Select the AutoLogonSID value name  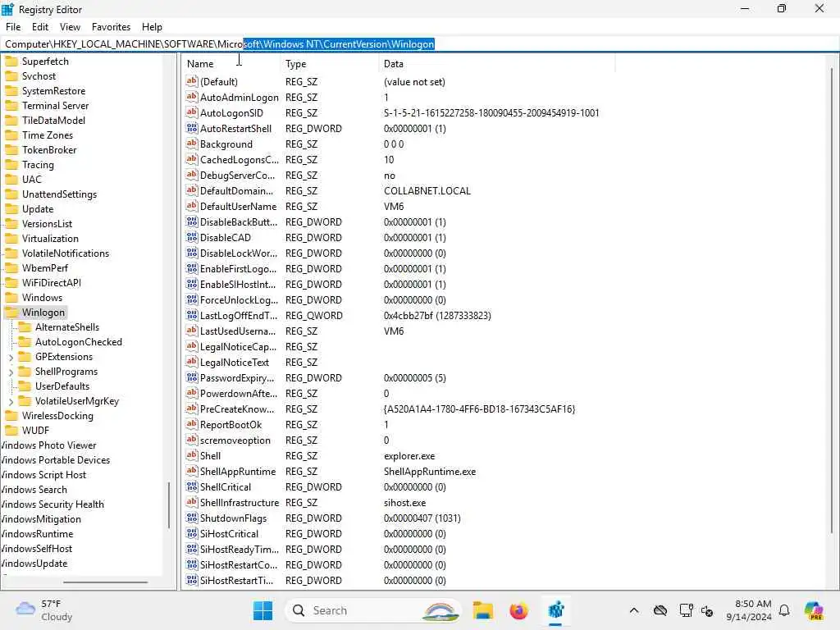tap(231, 112)
